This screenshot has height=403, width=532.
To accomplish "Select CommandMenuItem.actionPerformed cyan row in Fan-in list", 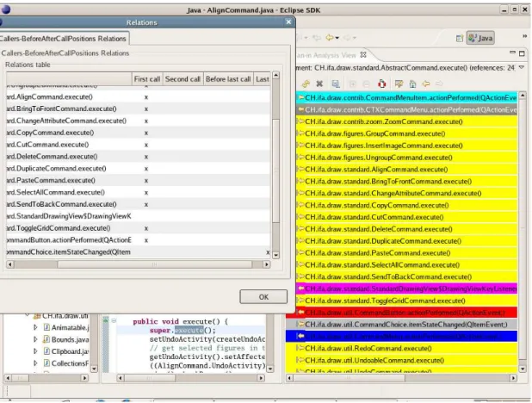I will click(x=406, y=98).
